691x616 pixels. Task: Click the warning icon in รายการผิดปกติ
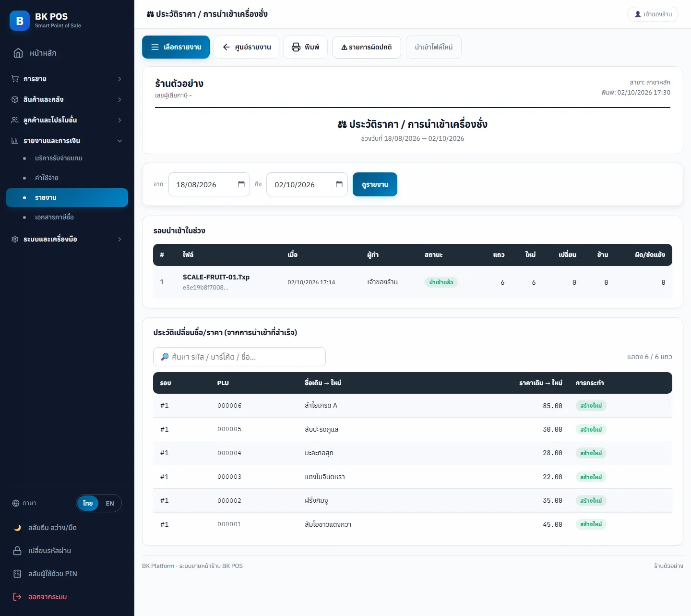click(x=344, y=47)
